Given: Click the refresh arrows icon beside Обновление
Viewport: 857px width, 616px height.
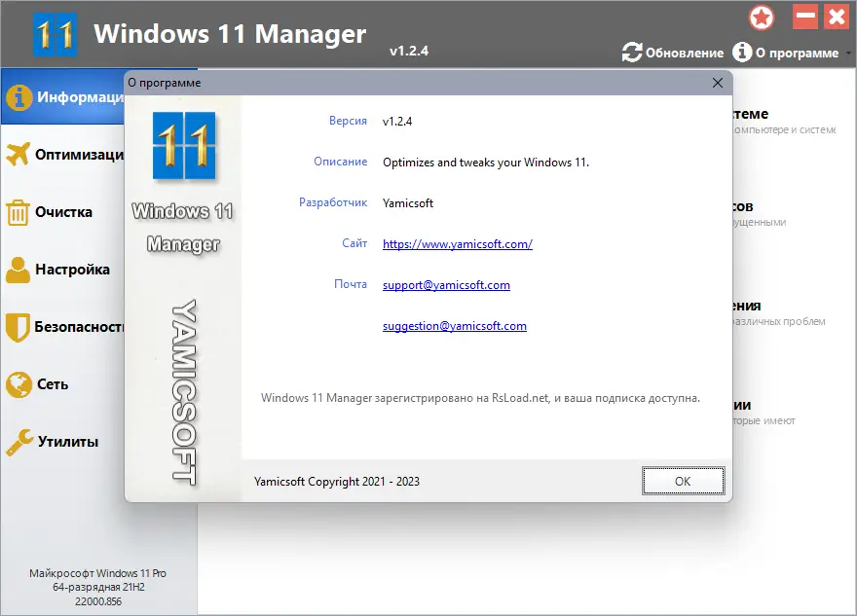Looking at the screenshot, I should point(632,53).
